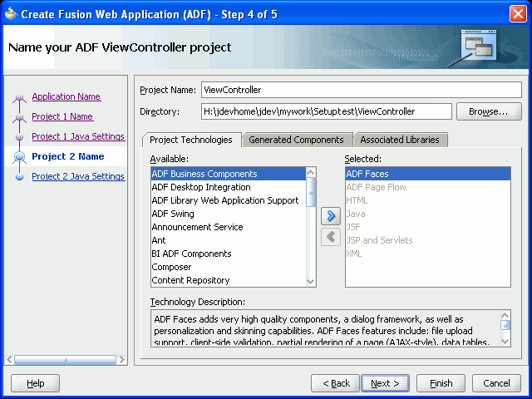Click the Technology Description scroll down arrow
The image size is (532, 399).
(505, 341)
